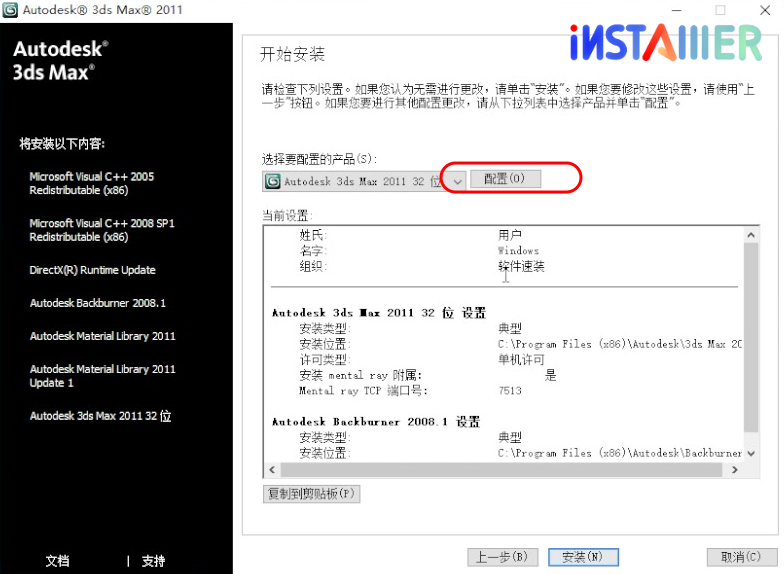Click the 姓氏 value 用户

pyautogui.click(x=510, y=234)
